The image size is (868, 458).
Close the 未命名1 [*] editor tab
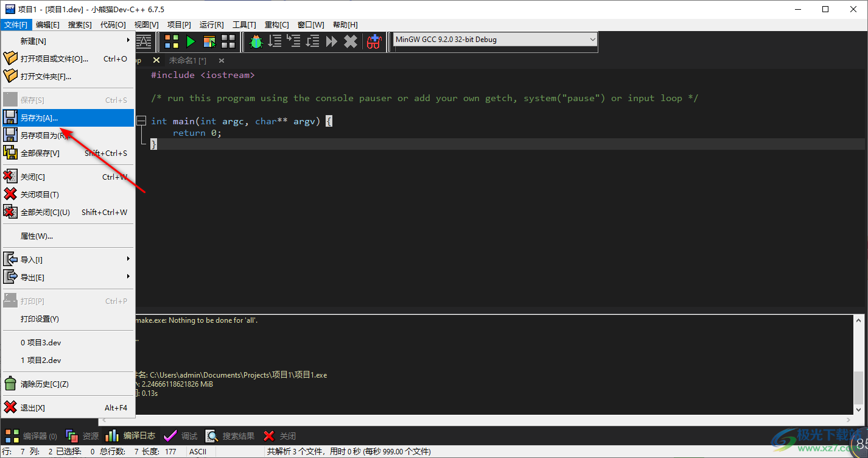pos(222,60)
